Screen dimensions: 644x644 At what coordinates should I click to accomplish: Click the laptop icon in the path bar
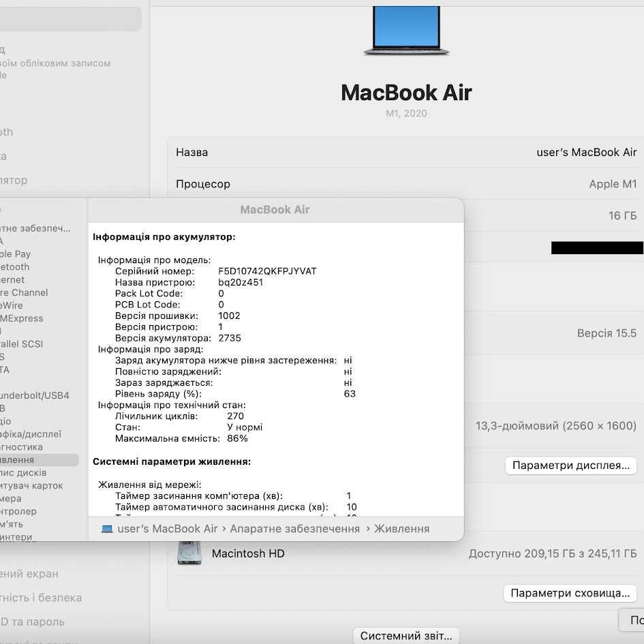click(107, 529)
